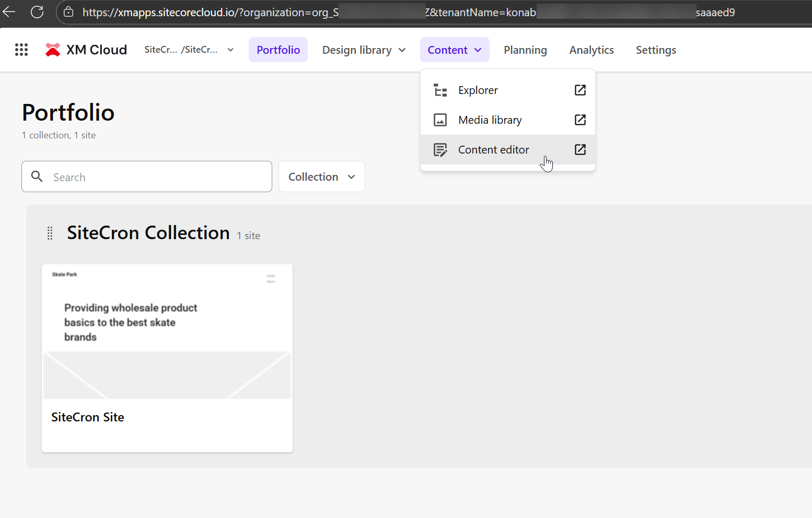812x518 pixels.
Task: Switch to the Planning tab
Action: [x=525, y=50]
